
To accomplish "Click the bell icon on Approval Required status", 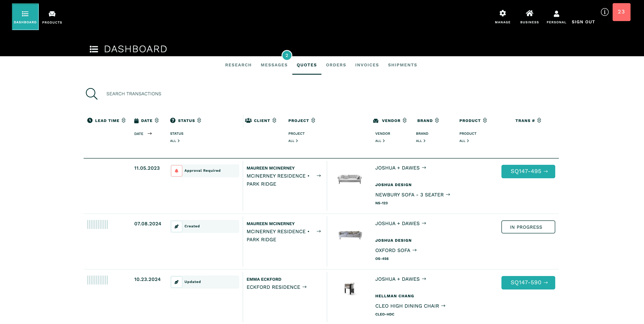I will click(176, 171).
